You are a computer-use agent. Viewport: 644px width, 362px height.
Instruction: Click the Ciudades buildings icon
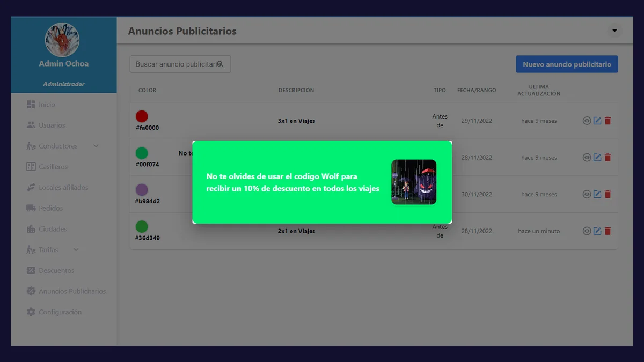click(x=31, y=229)
